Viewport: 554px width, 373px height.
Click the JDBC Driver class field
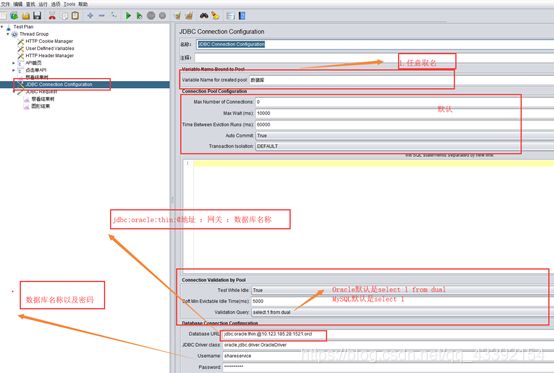388,345
